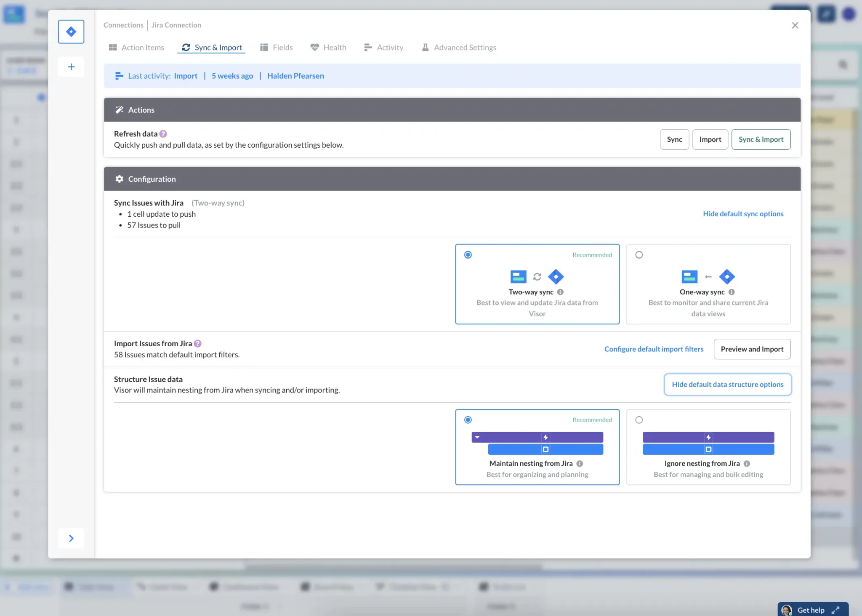
Task: Click the '57 Issues to pull' text
Action: point(154,225)
